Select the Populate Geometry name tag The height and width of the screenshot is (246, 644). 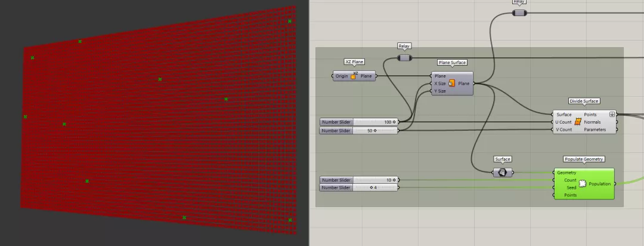click(x=584, y=159)
